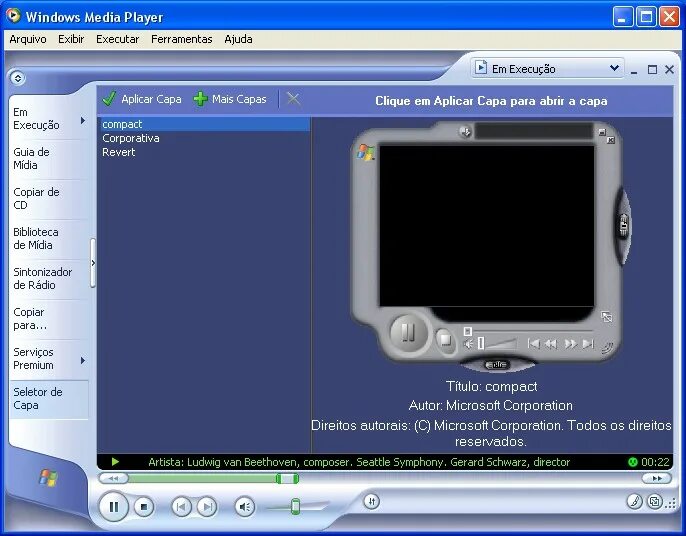Open the Arquivo menu
The height and width of the screenshot is (536, 686).
coord(28,39)
